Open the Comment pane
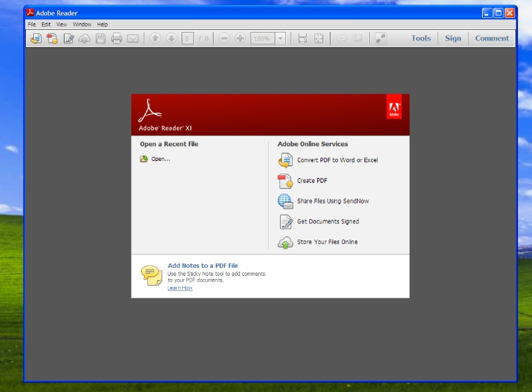 point(491,39)
